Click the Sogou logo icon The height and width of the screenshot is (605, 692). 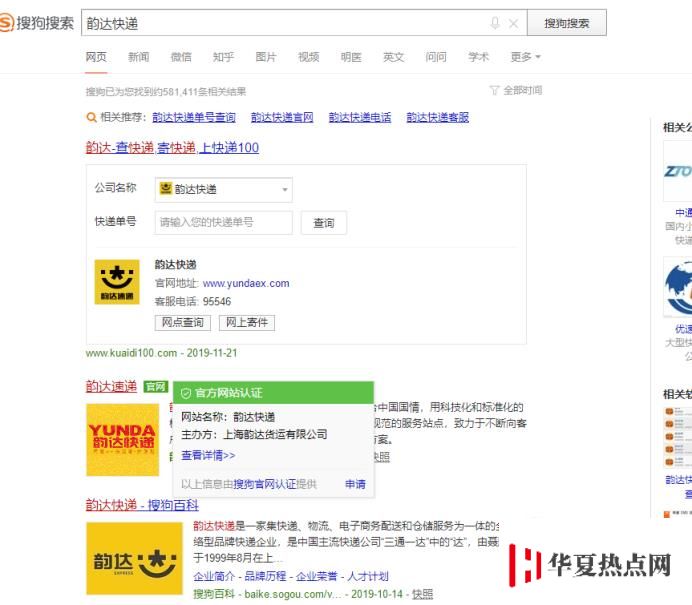click(6, 23)
